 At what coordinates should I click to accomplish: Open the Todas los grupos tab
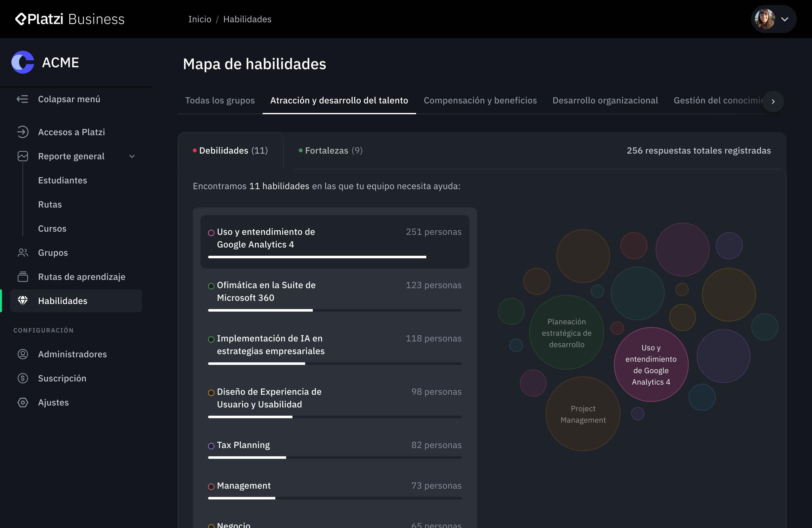(x=220, y=100)
